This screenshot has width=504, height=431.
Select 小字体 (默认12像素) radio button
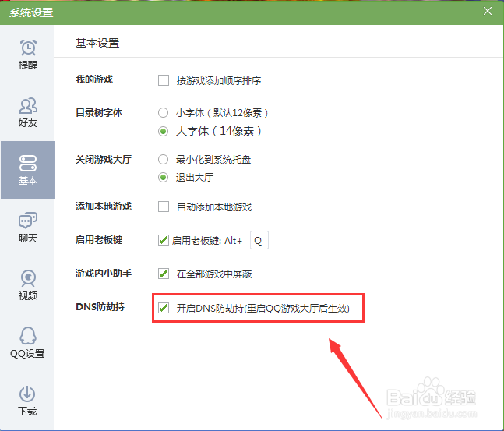tap(164, 112)
